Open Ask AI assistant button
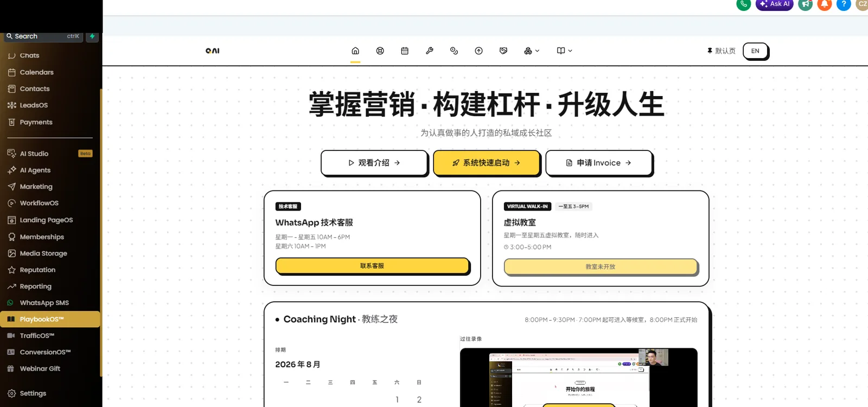Screen dimensions: 868x407 (775, 4)
